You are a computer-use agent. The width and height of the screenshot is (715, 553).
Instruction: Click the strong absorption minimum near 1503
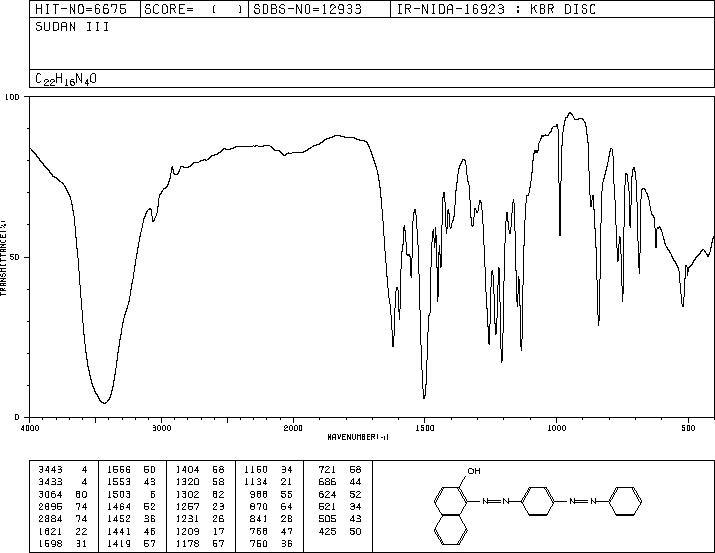click(424, 397)
